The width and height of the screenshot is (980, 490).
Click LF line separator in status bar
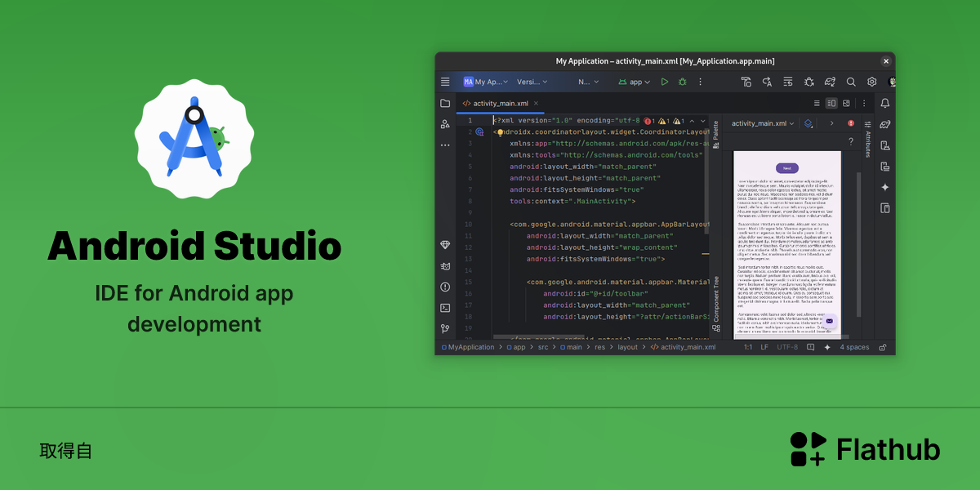(x=764, y=347)
